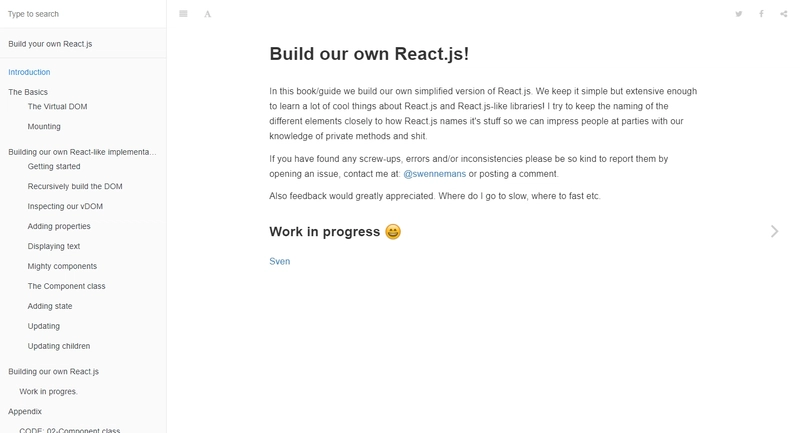Image resolution: width=800 pixels, height=433 pixels.
Task: Click the Type to search field
Action: point(83,14)
